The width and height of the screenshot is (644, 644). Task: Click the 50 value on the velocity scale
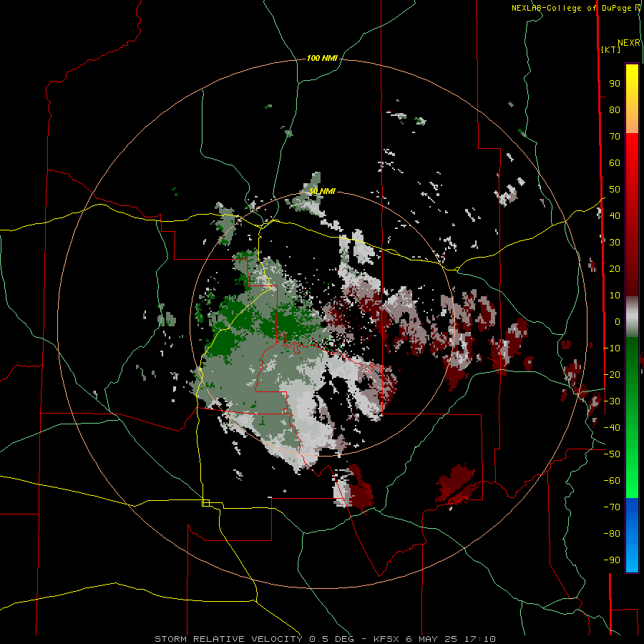615,190
